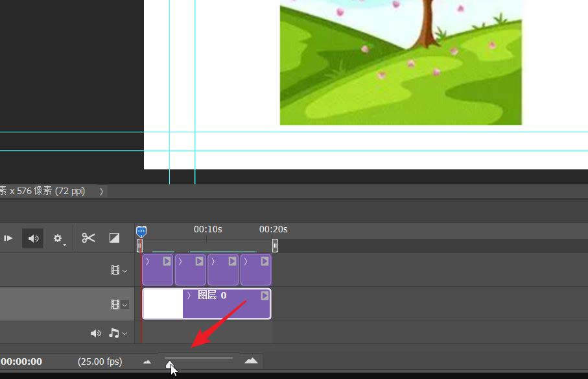588x379 pixels.
Task: Click the (25.00 fps) frame rate text
Action: point(100,361)
